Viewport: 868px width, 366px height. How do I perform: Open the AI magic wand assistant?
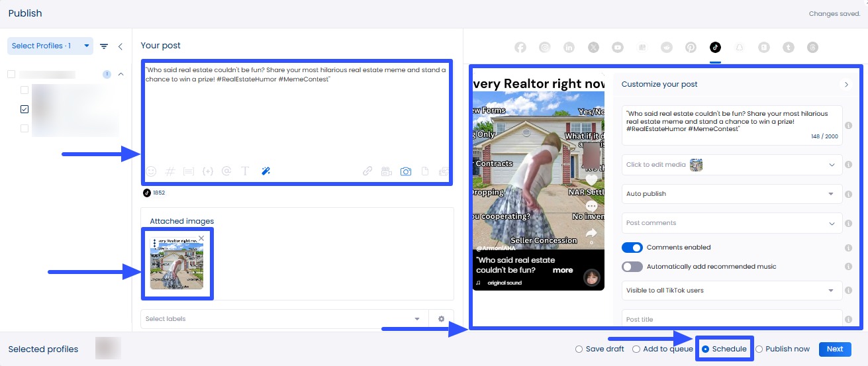pos(265,171)
